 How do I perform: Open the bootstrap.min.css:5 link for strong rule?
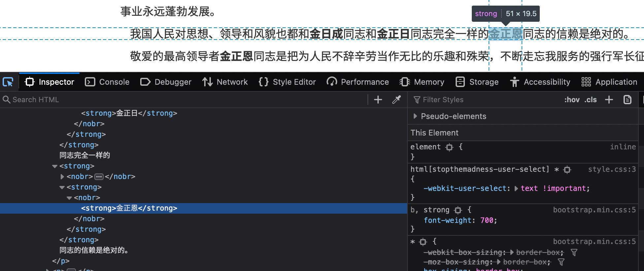[x=594, y=210]
